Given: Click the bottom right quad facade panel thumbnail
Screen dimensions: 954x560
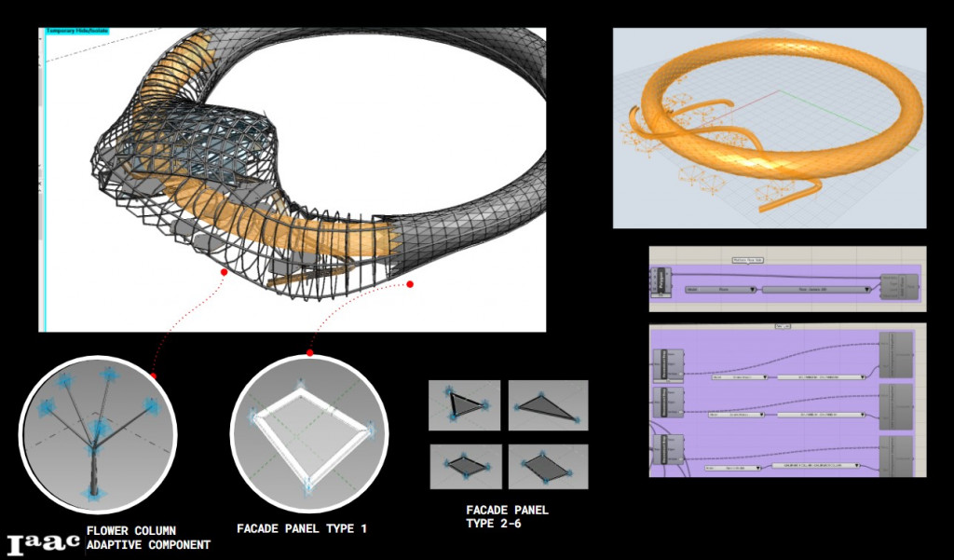Looking at the screenshot, I should pyautogui.click(x=548, y=466).
